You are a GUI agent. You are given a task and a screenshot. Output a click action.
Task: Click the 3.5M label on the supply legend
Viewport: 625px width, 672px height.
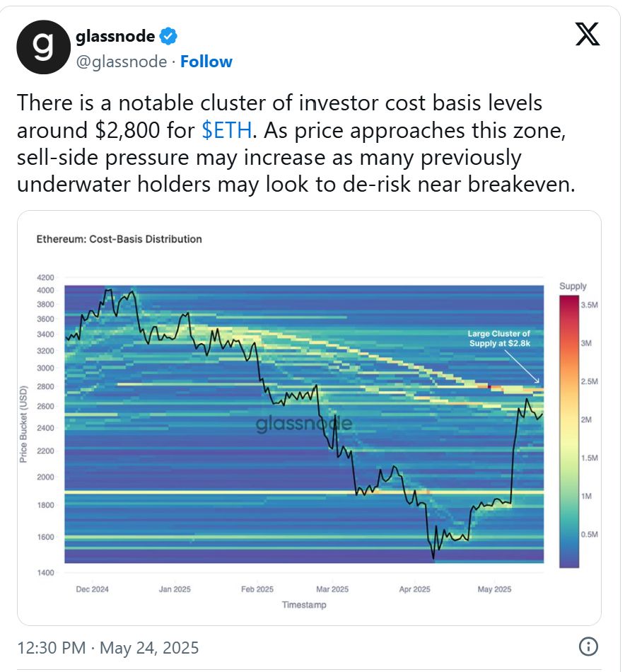click(588, 304)
